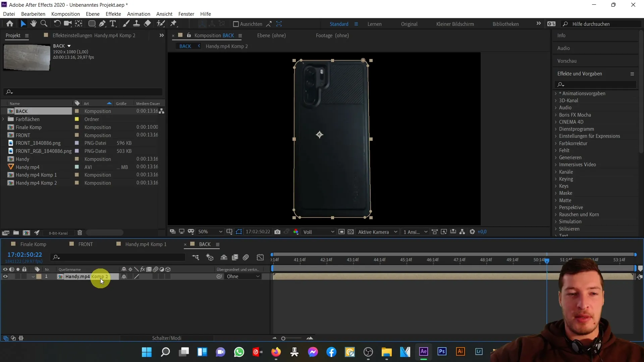Click the layer label color swatch
The height and width of the screenshot is (362, 644).
[x=39, y=277]
